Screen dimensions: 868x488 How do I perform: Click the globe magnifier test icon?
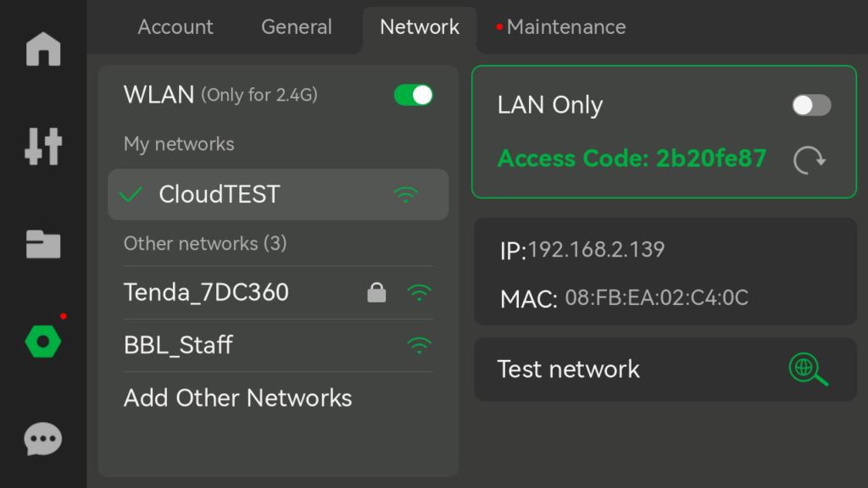click(x=808, y=369)
